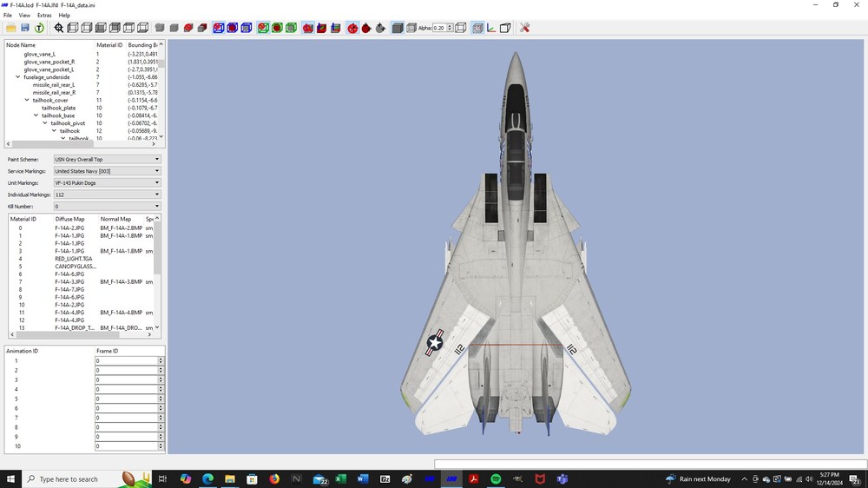This screenshot has height=488, width=868.
Task: Select the fuselage_underside node
Action: [x=47, y=77]
